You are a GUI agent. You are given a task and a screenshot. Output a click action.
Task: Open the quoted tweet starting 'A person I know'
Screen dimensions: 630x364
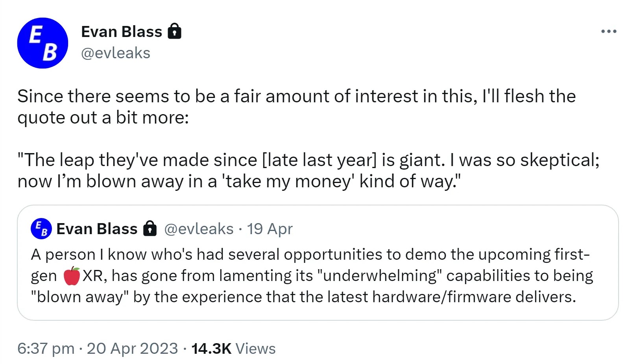(310, 255)
